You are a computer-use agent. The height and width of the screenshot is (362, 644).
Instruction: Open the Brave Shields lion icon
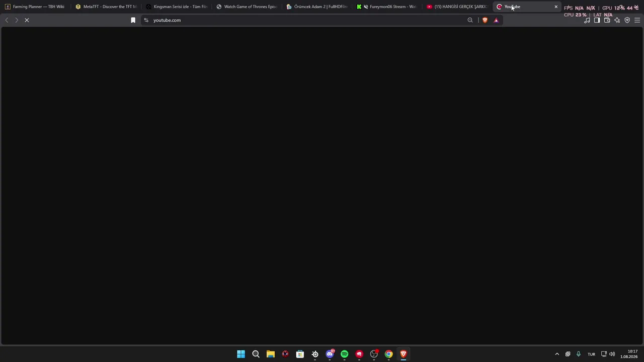click(x=485, y=20)
